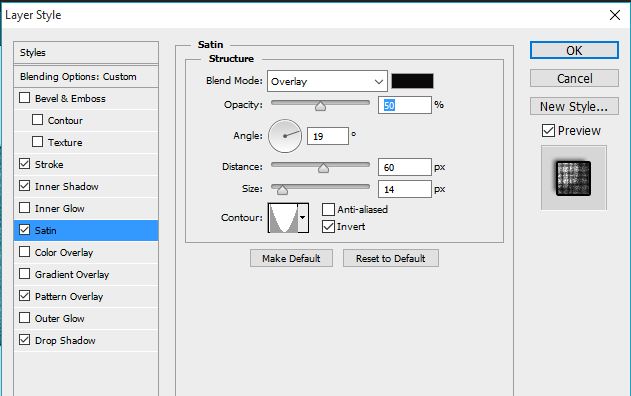This screenshot has height=396, width=631.
Task: Click the New Style... button
Action: coord(574,106)
